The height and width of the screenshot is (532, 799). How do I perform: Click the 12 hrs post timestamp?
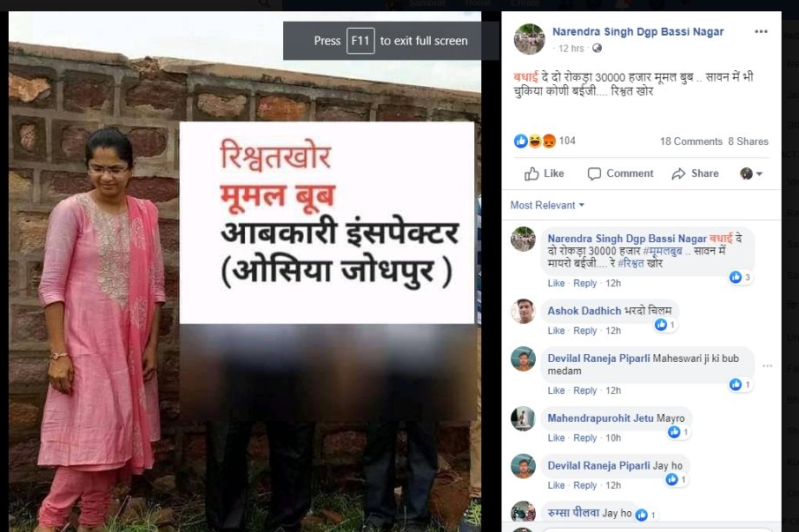(571, 49)
